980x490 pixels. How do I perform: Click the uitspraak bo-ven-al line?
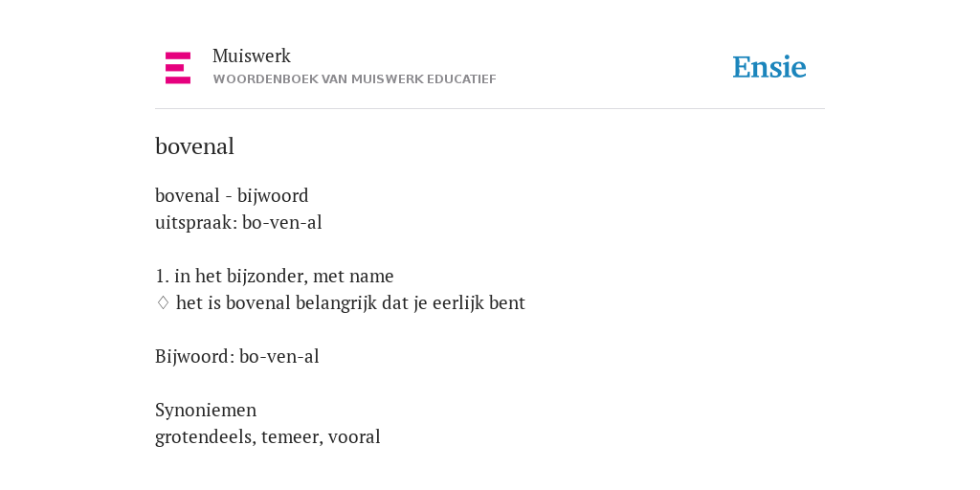238,223
